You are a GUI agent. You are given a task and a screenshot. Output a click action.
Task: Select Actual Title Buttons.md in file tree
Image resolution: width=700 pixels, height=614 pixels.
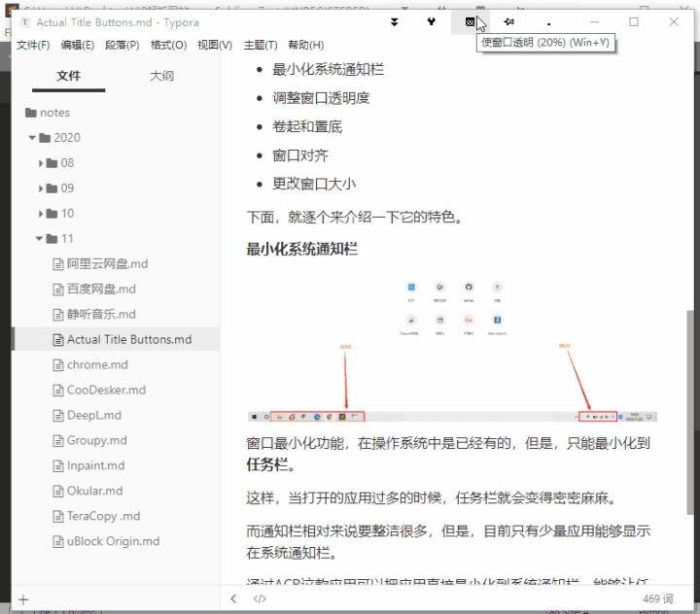(x=116, y=340)
